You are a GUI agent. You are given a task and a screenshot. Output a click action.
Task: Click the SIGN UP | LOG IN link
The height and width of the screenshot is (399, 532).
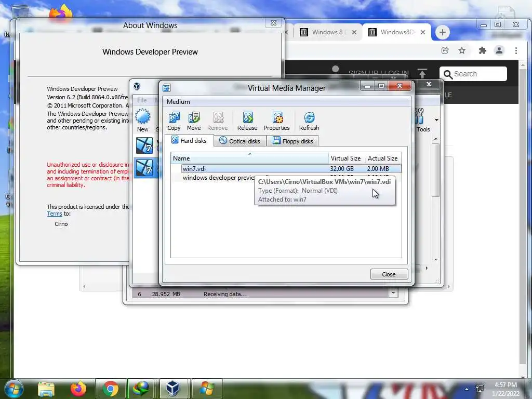[x=378, y=73]
